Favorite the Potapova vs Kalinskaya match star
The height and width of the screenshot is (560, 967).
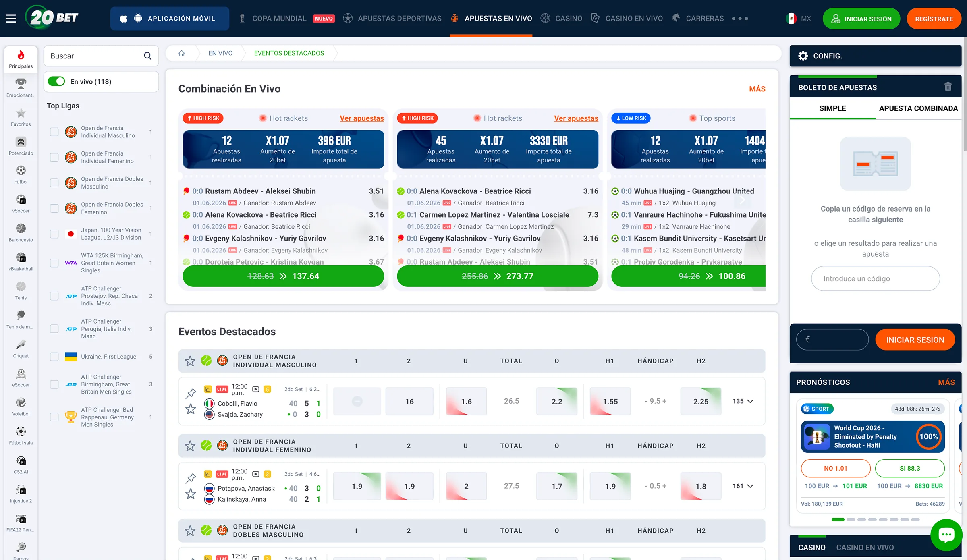pyautogui.click(x=191, y=494)
